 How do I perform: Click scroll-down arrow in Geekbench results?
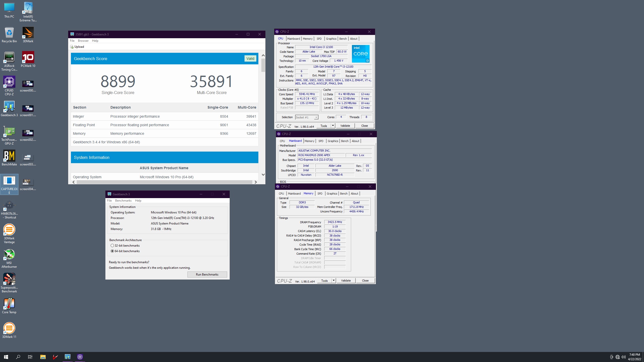click(x=263, y=174)
